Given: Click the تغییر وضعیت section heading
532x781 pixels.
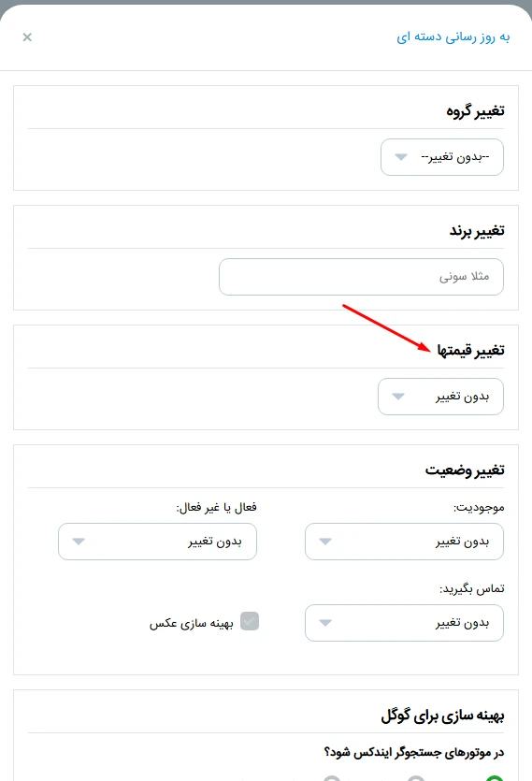Looking at the screenshot, I should (x=465, y=470).
